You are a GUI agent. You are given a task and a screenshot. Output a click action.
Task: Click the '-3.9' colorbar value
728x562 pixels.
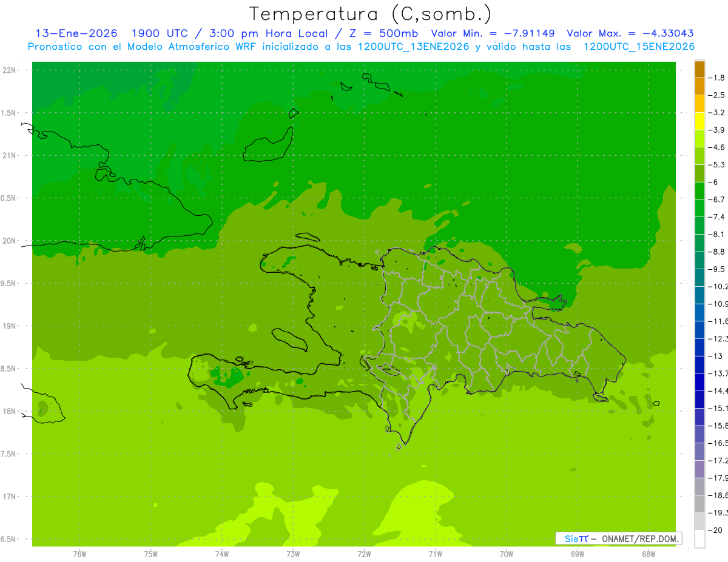(716, 130)
